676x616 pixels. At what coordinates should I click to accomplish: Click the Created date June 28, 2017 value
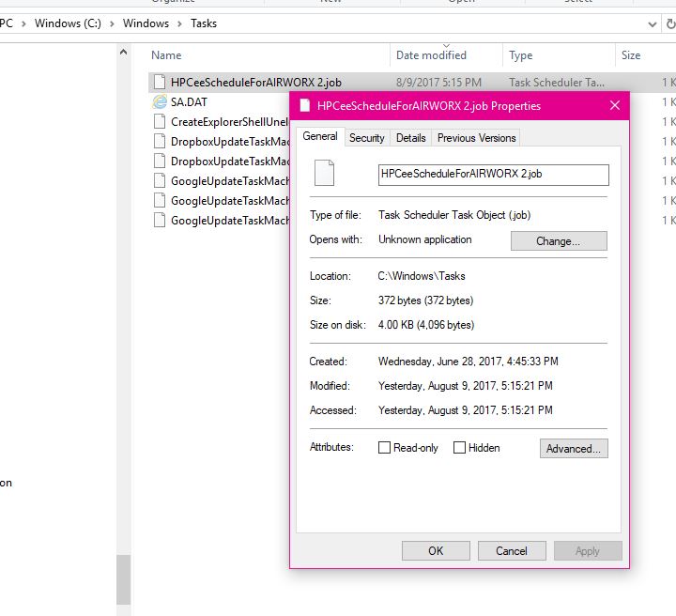point(468,362)
